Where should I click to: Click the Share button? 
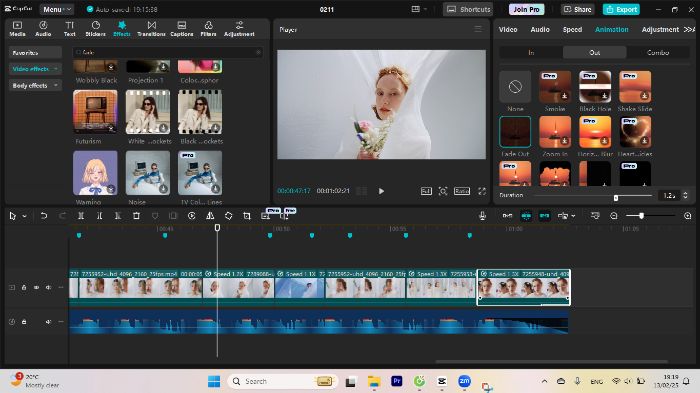578,9
